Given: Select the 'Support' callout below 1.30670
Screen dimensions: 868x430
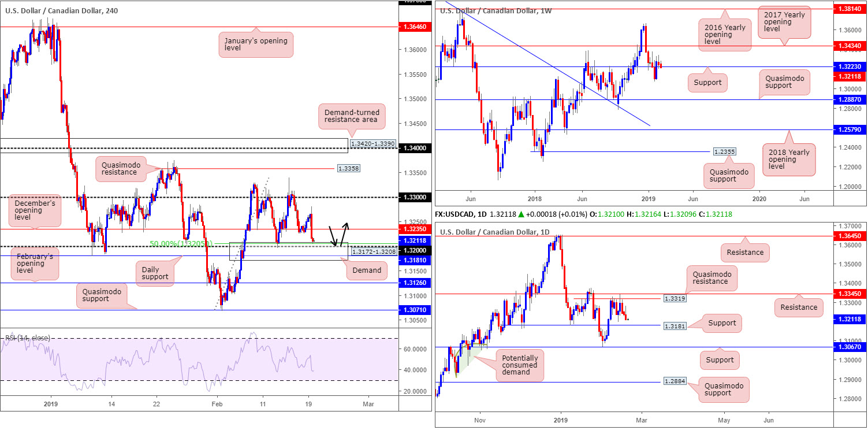Looking at the screenshot, I should point(718,360).
